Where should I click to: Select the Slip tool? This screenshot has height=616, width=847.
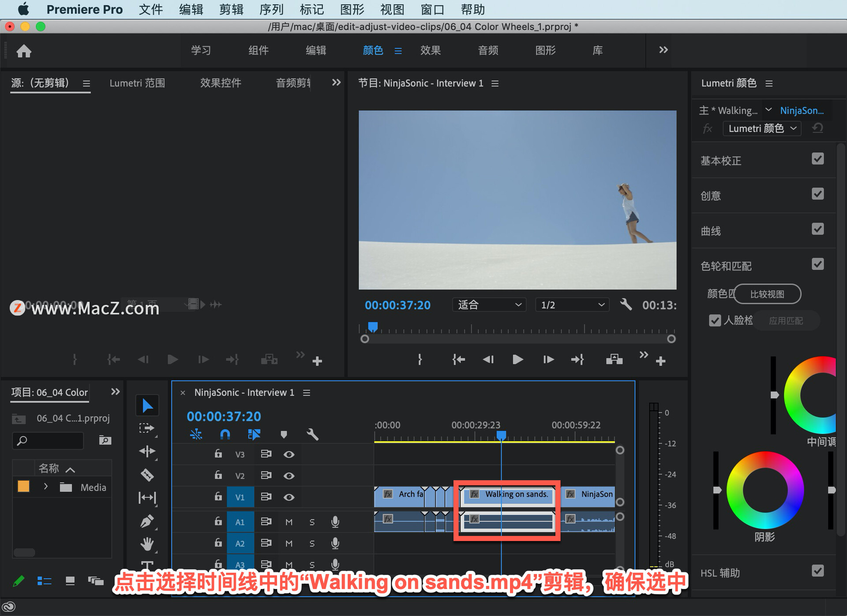(x=147, y=498)
